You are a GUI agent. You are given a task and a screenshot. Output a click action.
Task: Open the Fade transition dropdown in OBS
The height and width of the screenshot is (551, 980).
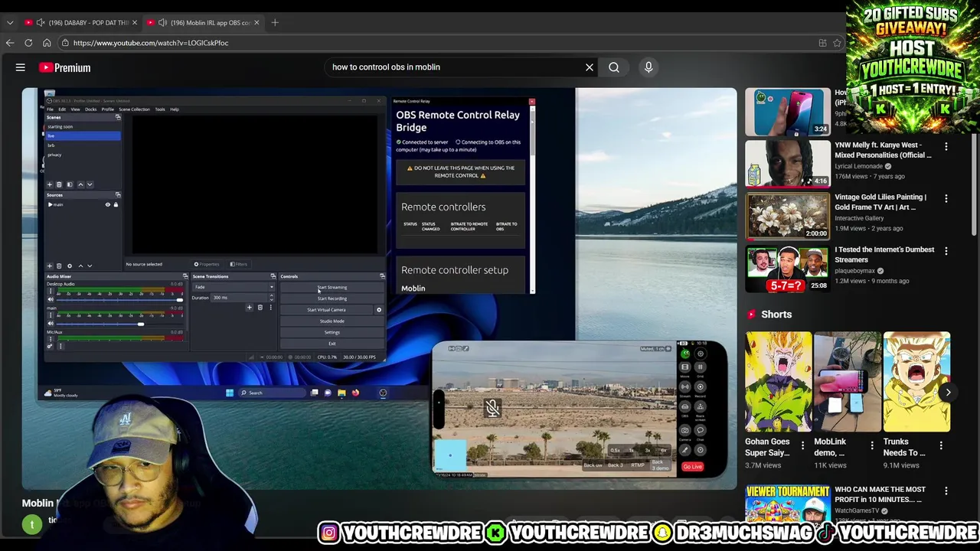234,287
